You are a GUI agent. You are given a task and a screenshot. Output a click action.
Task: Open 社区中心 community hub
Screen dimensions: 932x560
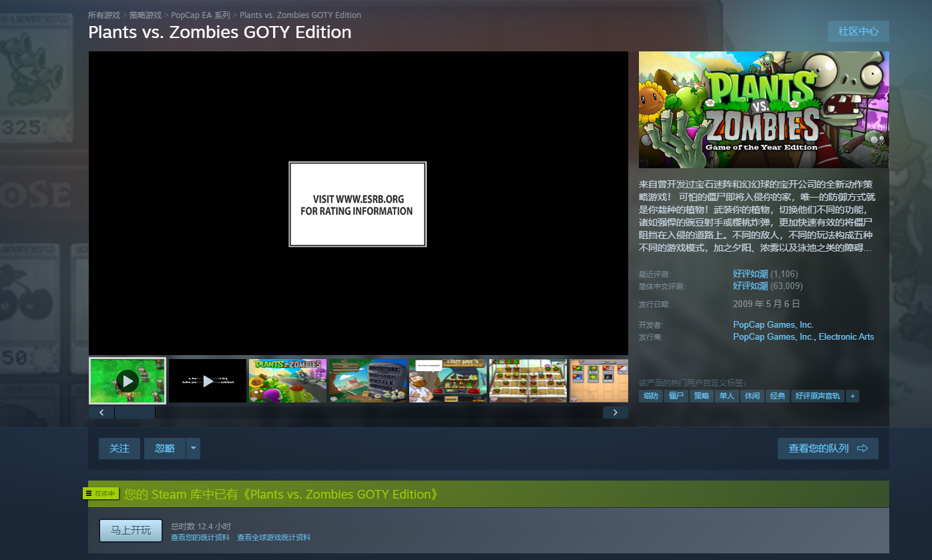coord(858,31)
